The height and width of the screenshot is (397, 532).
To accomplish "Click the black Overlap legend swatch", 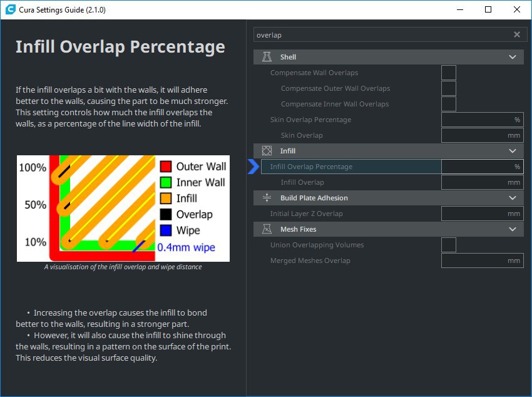I will [x=166, y=214].
